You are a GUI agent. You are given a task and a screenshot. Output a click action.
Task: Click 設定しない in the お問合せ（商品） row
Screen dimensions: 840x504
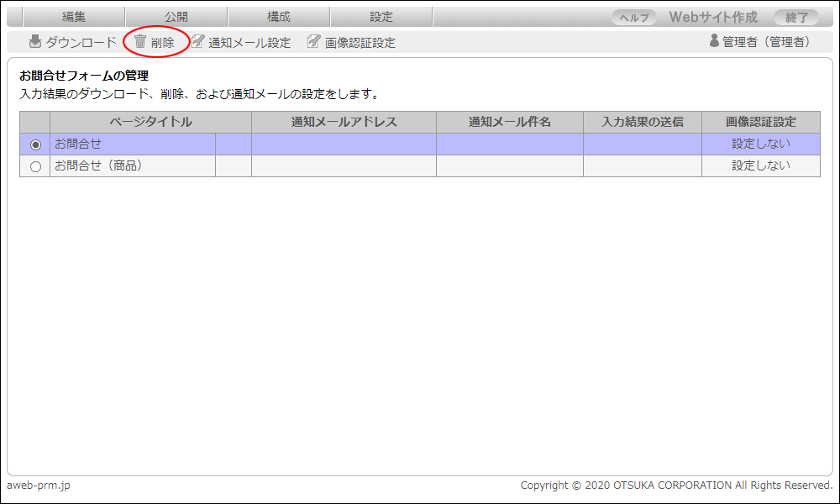coord(760,166)
